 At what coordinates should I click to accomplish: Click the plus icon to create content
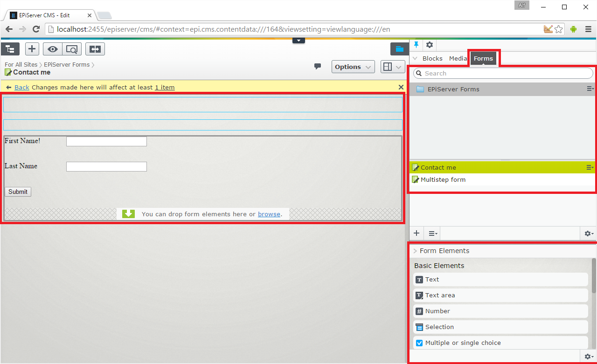32,49
